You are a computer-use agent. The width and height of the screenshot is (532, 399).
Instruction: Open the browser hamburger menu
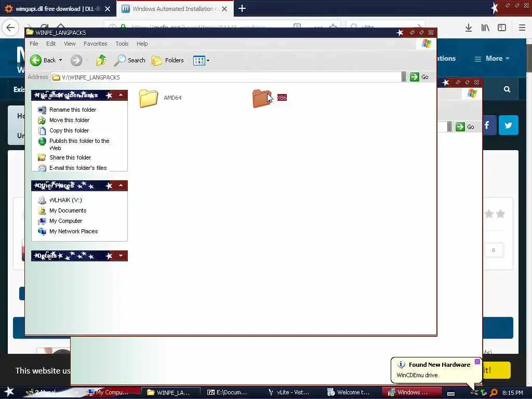522,28
